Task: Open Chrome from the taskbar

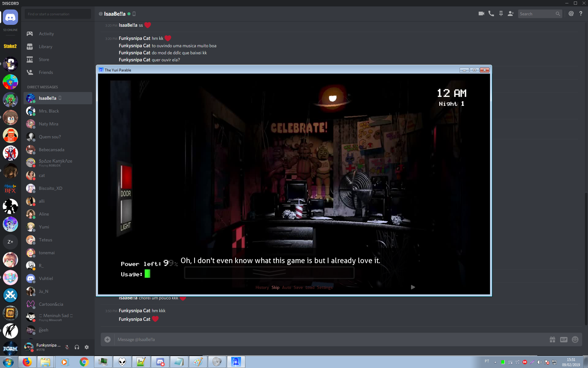Action: tap(84, 362)
